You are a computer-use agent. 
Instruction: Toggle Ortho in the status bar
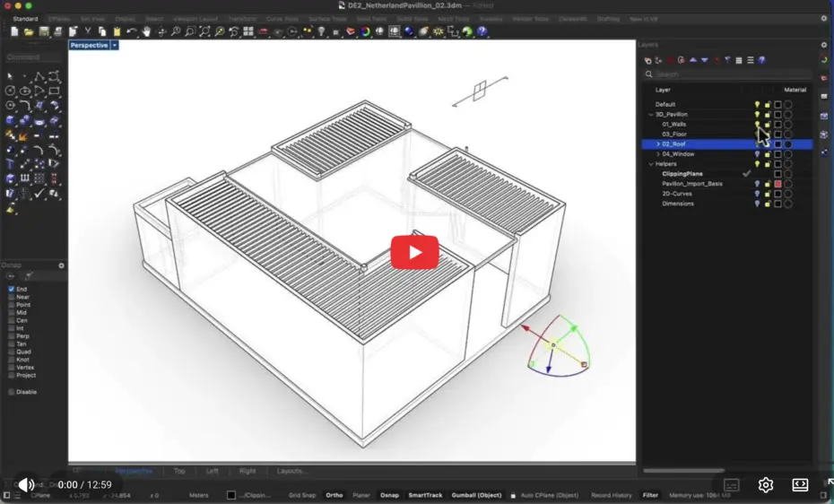(x=334, y=495)
